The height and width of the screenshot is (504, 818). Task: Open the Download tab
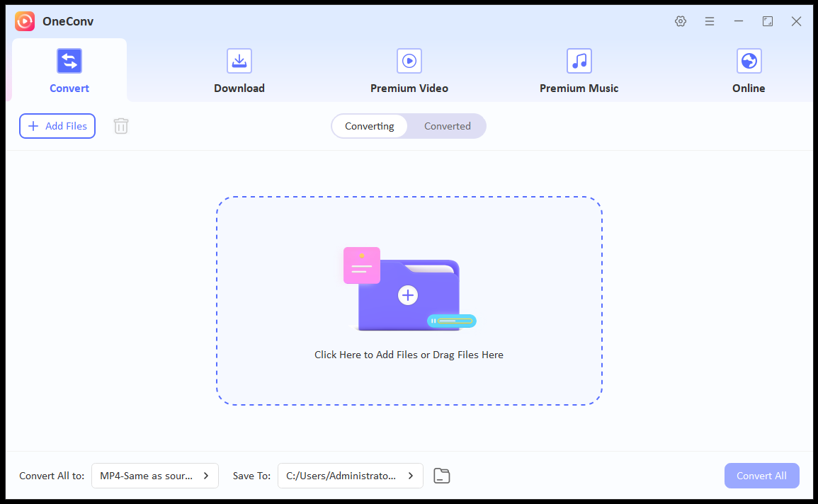[x=239, y=71]
